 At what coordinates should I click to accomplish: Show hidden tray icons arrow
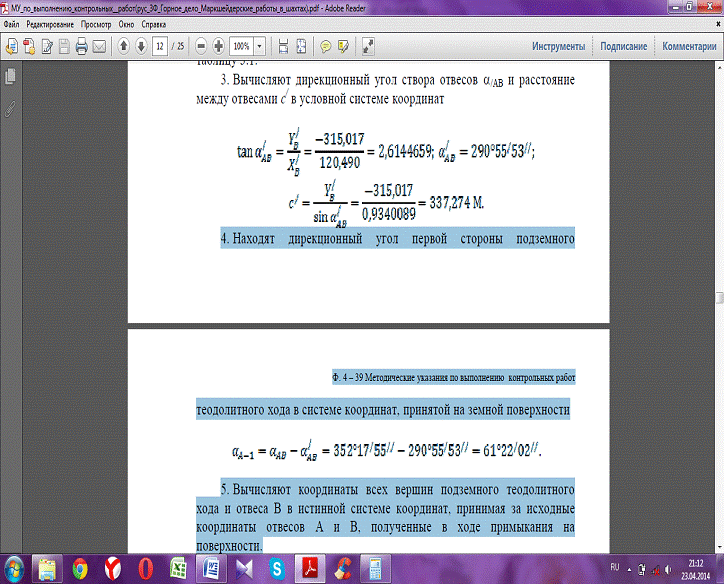point(628,569)
